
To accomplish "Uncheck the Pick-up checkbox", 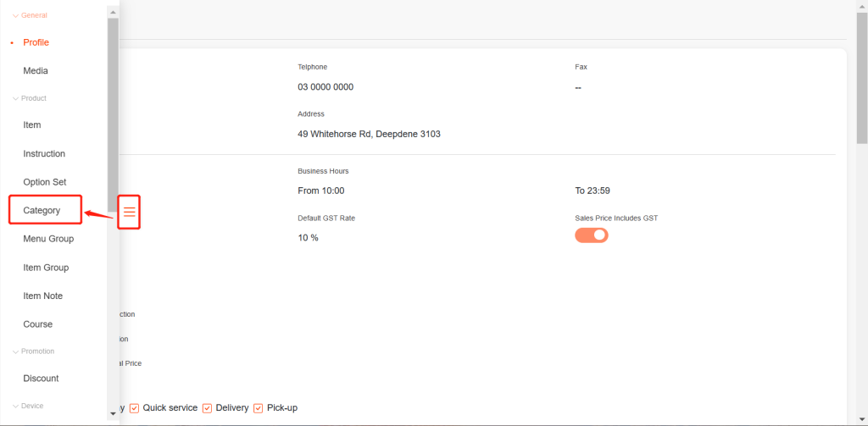I will pyautogui.click(x=259, y=408).
